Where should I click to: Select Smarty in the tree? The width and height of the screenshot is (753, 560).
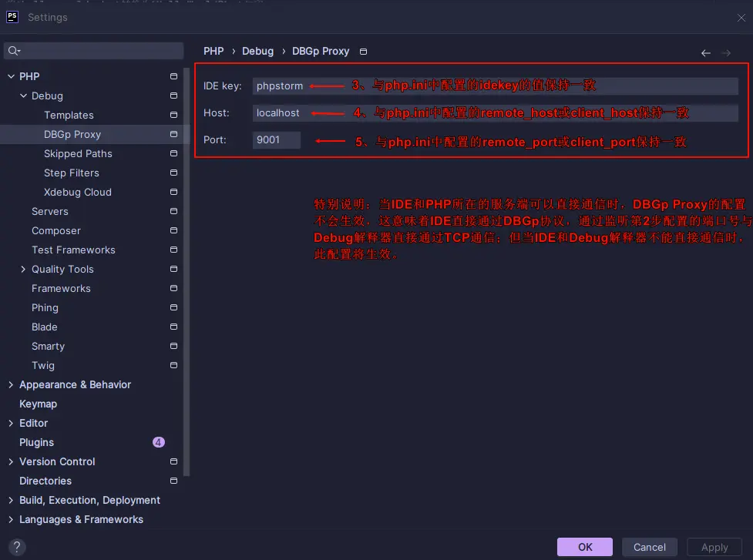tap(48, 346)
